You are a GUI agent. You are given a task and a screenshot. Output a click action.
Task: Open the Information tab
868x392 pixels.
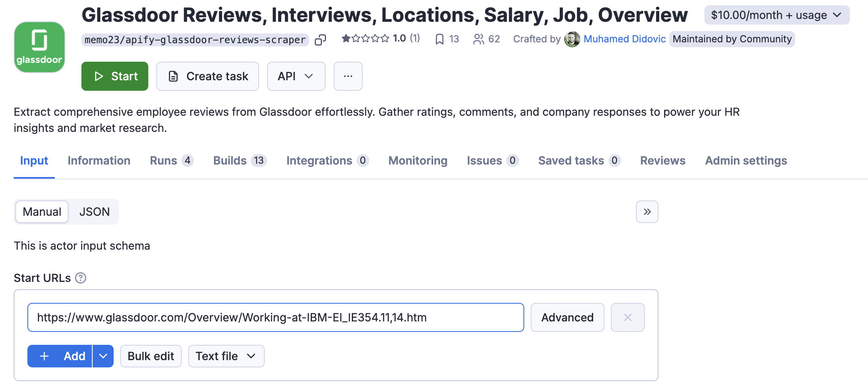pos(99,161)
